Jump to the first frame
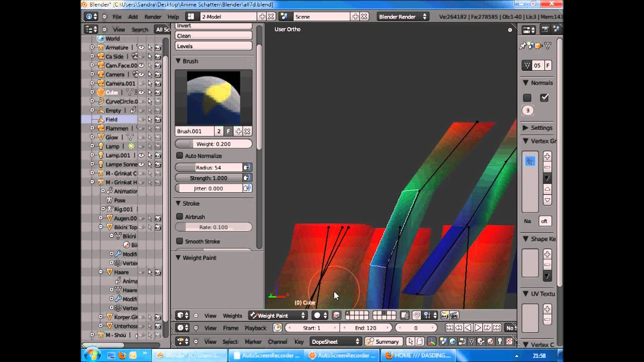This screenshot has width=644, height=362. click(449, 328)
